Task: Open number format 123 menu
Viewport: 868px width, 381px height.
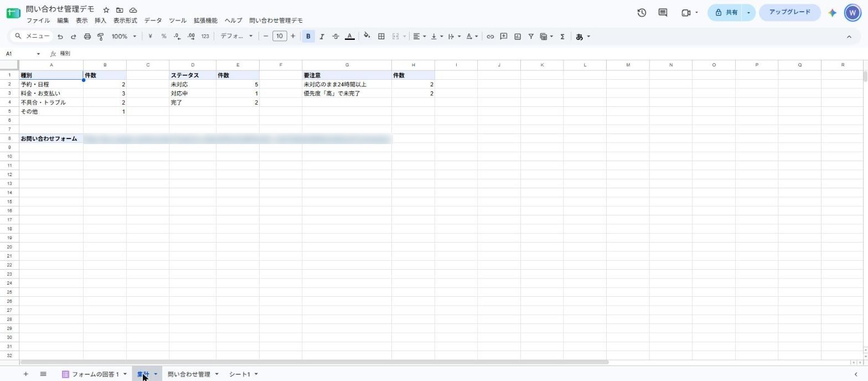Action: coord(205,37)
